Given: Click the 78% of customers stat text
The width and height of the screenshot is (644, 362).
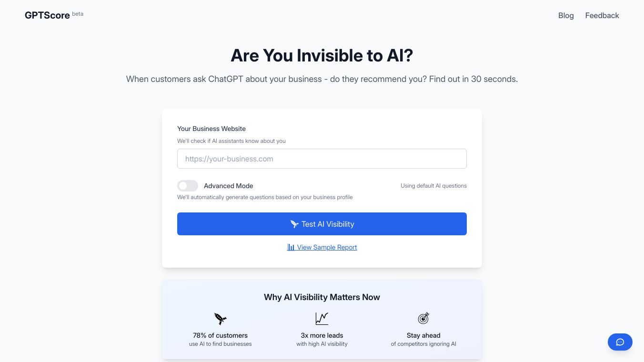Looking at the screenshot, I should [x=220, y=335].
